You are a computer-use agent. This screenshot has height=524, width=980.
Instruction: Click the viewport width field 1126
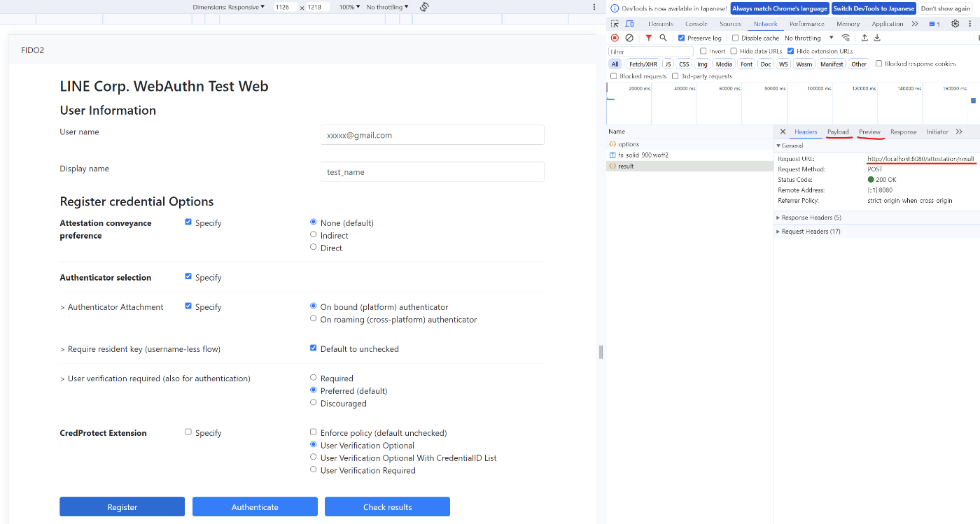(285, 7)
